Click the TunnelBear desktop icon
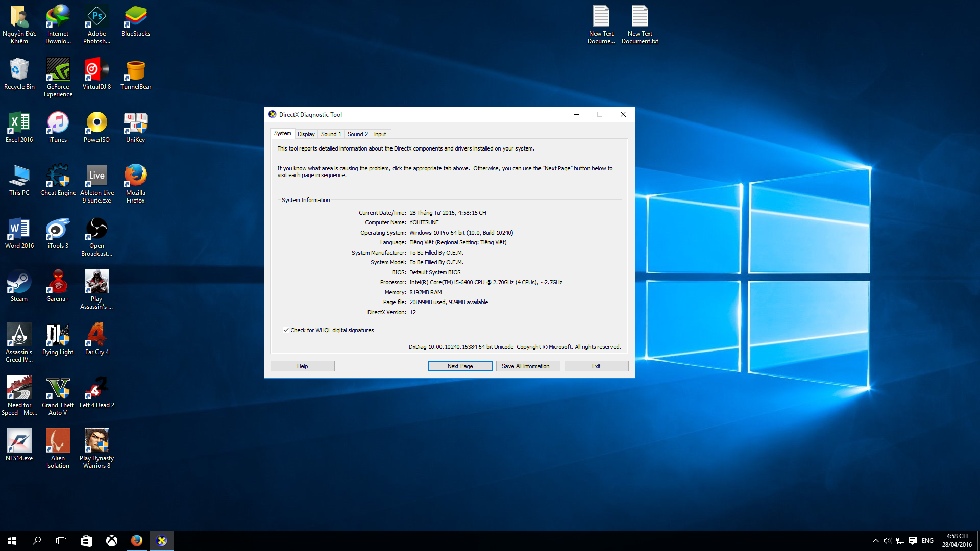This screenshot has width=980, height=551. tap(135, 71)
